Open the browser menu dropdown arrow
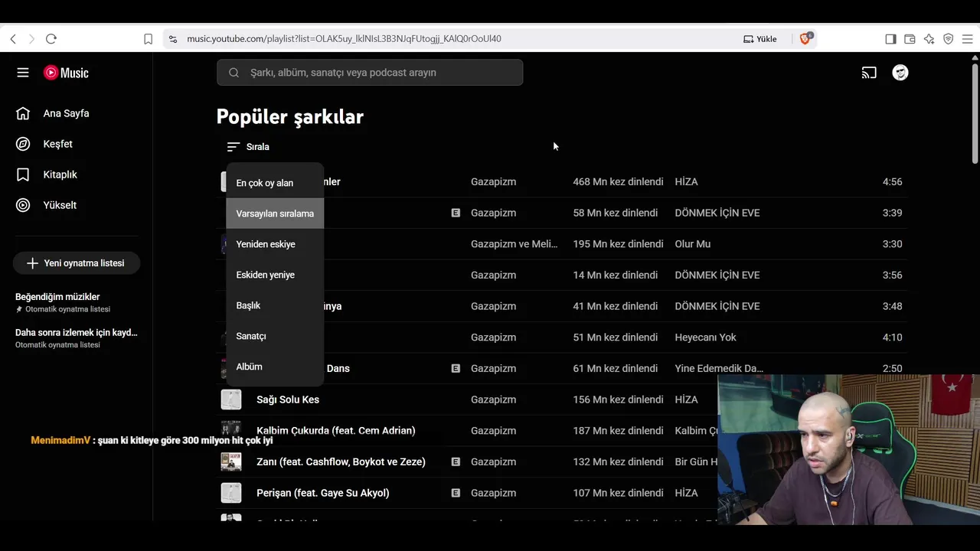980x551 pixels. [x=969, y=39]
